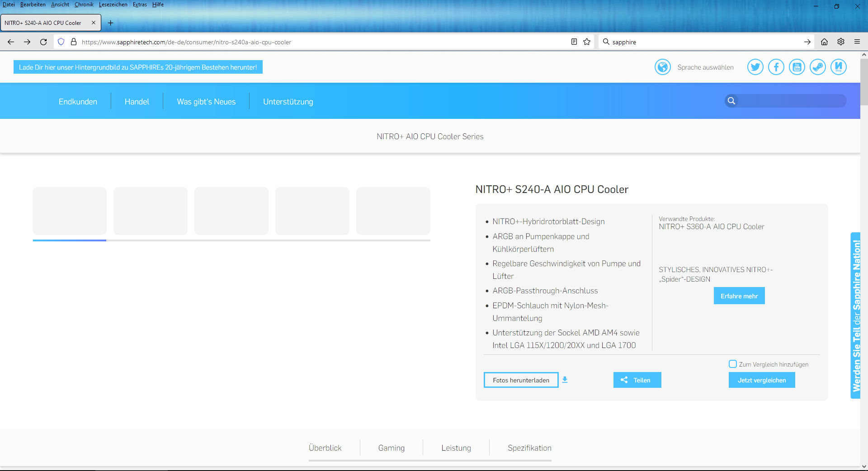Click the photo download arrow icon
868x471 pixels.
click(x=565, y=380)
